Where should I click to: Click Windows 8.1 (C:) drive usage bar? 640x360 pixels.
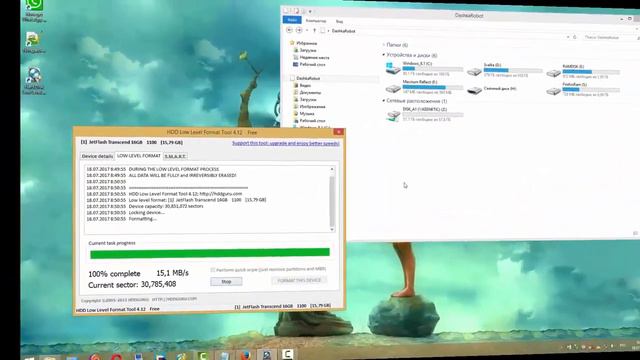[x=433, y=69]
